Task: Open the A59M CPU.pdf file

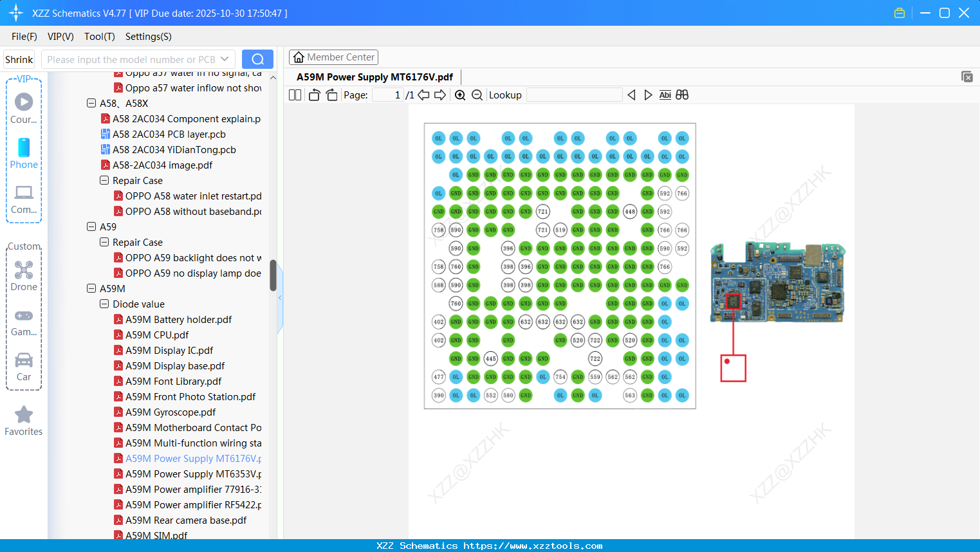Action: click(x=157, y=335)
